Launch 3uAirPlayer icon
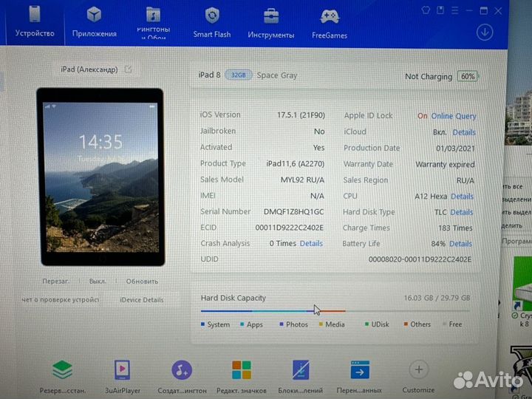 (122, 369)
